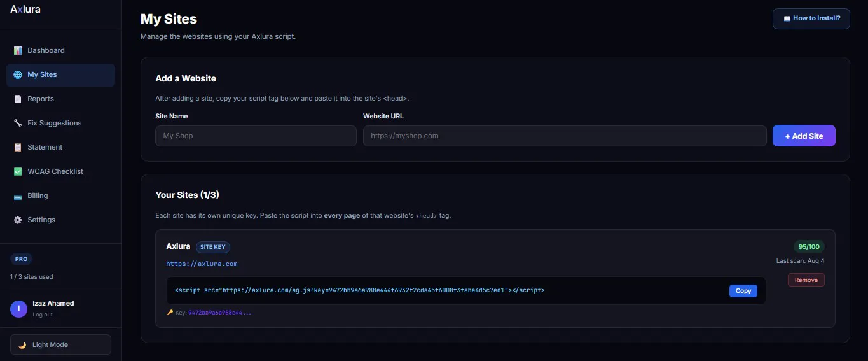
Task: Click the Dashboard bar chart icon
Action: click(18, 50)
